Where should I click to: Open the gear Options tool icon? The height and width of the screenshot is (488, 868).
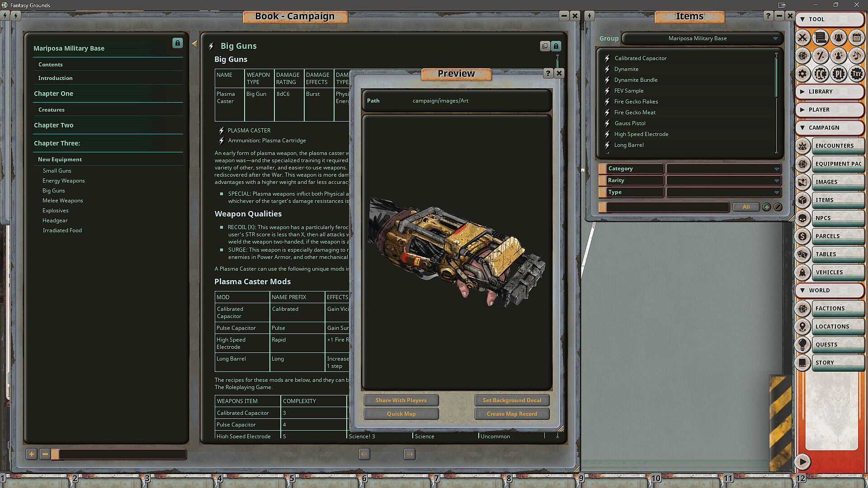(x=802, y=74)
